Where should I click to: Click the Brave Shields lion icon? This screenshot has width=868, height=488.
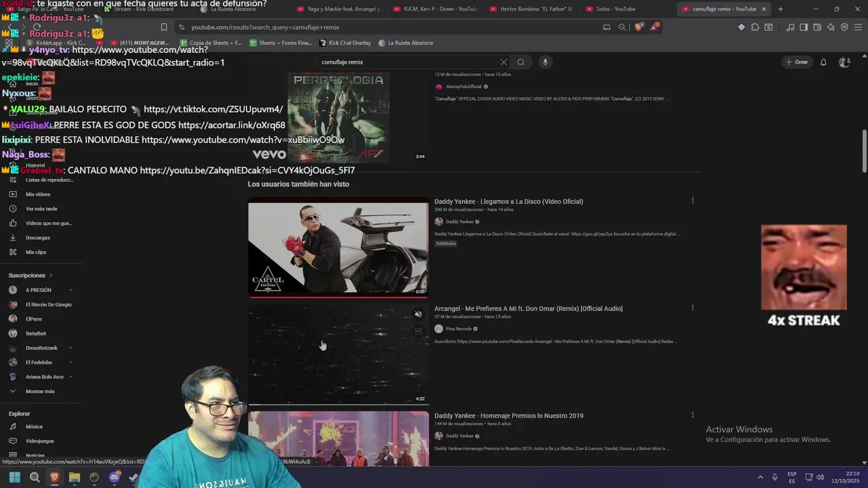tap(638, 27)
